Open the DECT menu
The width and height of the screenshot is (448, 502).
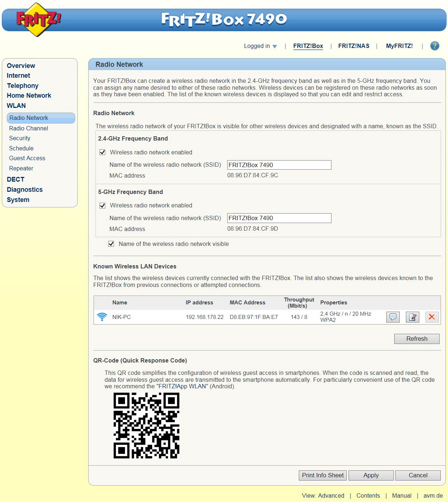coord(16,179)
